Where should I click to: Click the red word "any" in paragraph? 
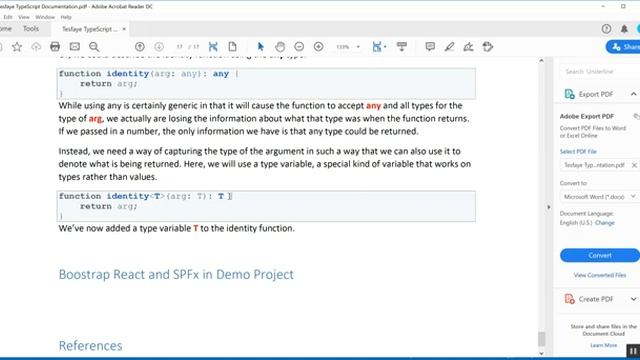coord(373,106)
